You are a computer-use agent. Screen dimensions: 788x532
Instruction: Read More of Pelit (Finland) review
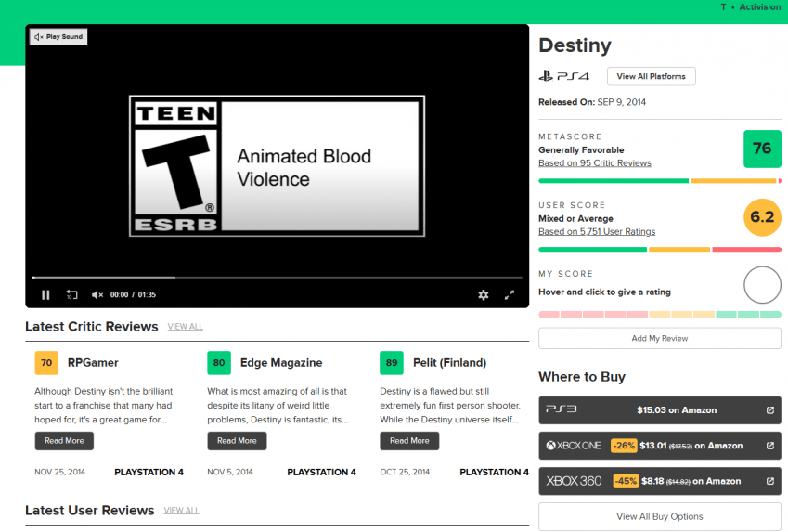click(x=409, y=441)
